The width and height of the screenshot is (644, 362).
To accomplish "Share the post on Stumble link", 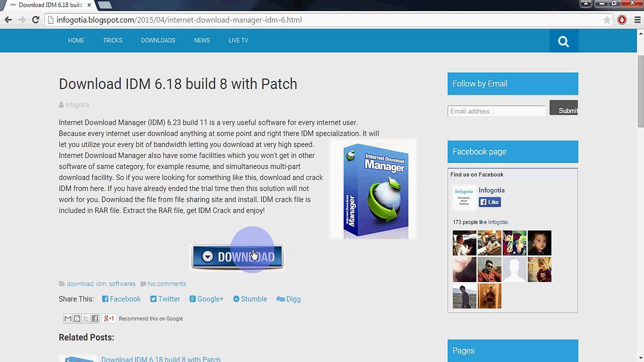I will pyautogui.click(x=250, y=299).
